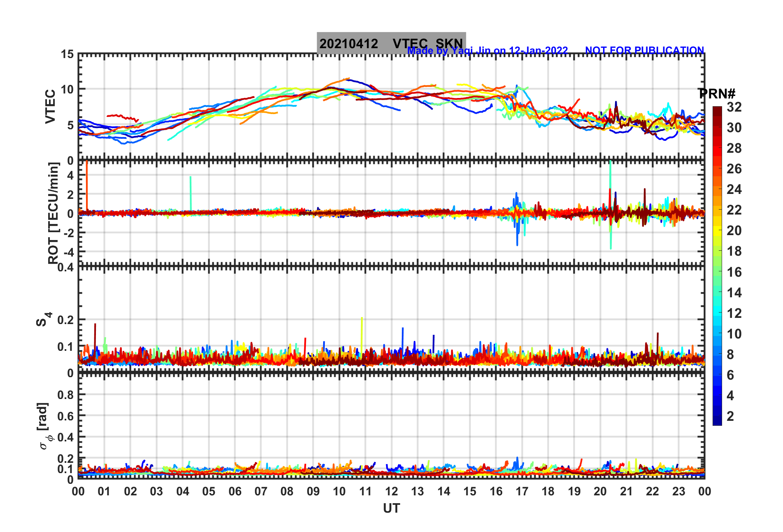Screen dimensions: 783x532
Task: Click UT axis hour label 09
Action: (x=313, y=491)
